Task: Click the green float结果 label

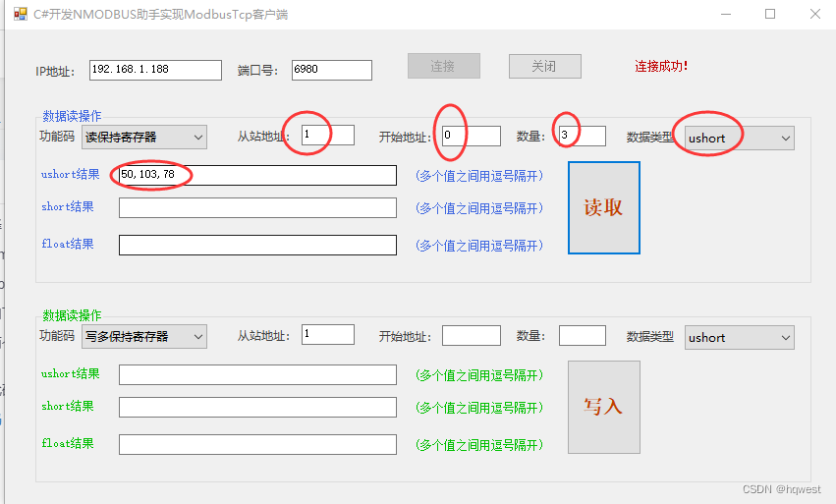Action: [x=68, y=443]
